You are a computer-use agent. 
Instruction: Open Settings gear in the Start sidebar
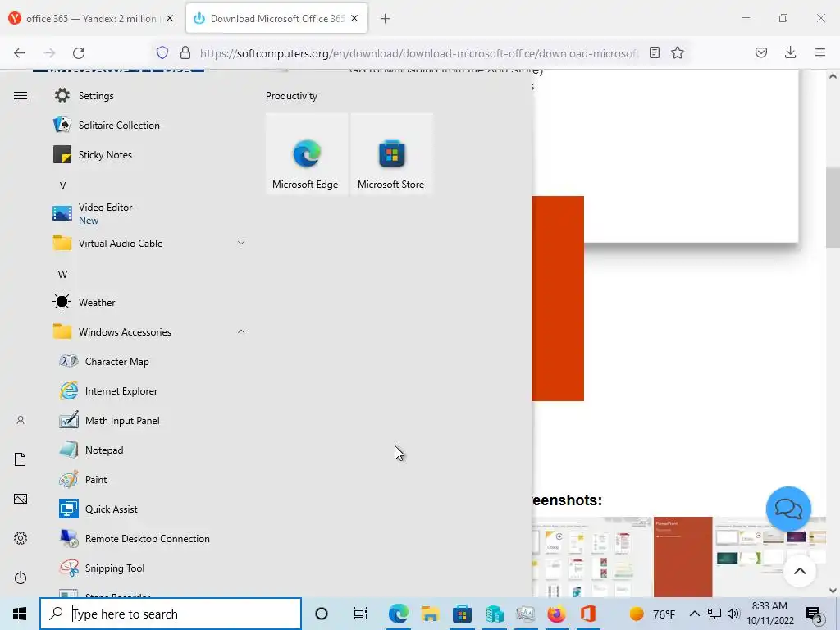(x=21, y=538)
